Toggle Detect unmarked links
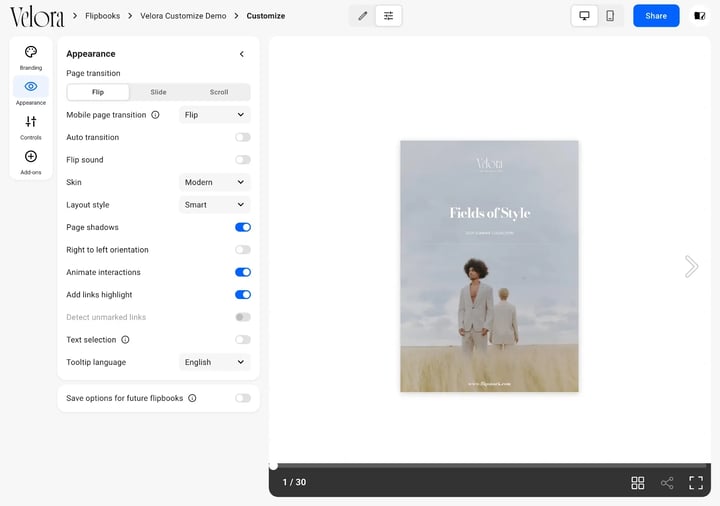 point(242,317)
